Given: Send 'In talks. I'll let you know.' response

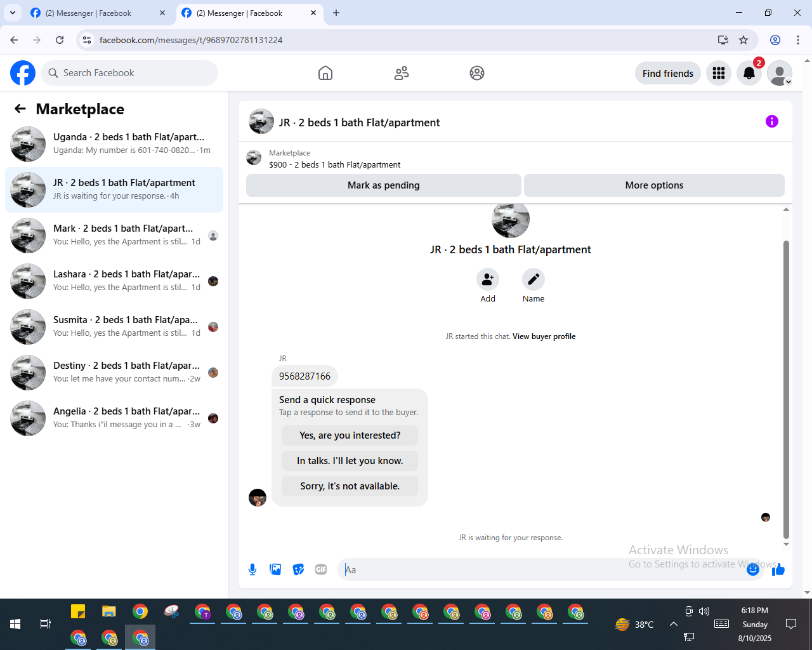Looking at the screenshot, I should (x=350, y=461).
